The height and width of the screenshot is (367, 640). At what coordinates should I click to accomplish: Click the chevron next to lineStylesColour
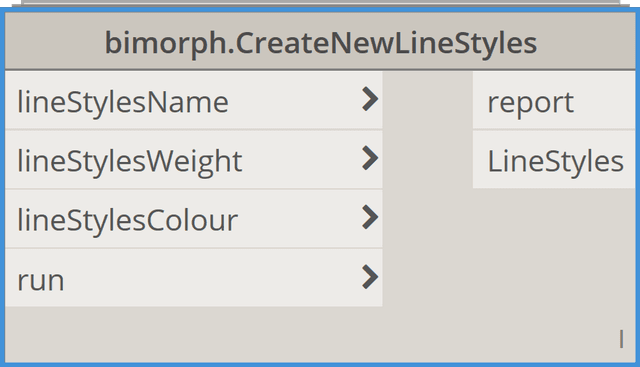click(x=370, y=218)
